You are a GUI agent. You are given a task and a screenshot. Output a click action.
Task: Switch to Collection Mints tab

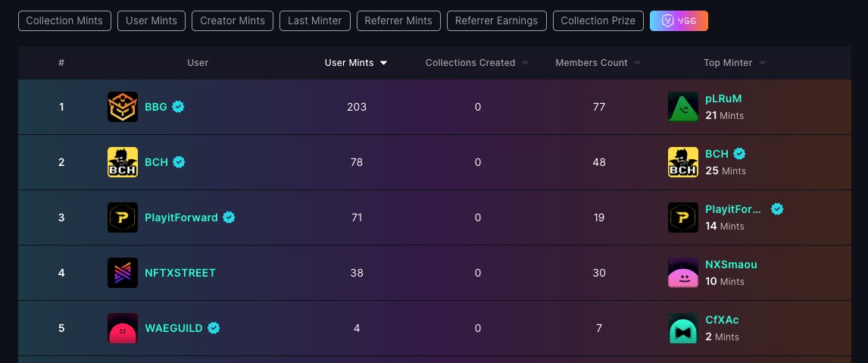point(65,21)
